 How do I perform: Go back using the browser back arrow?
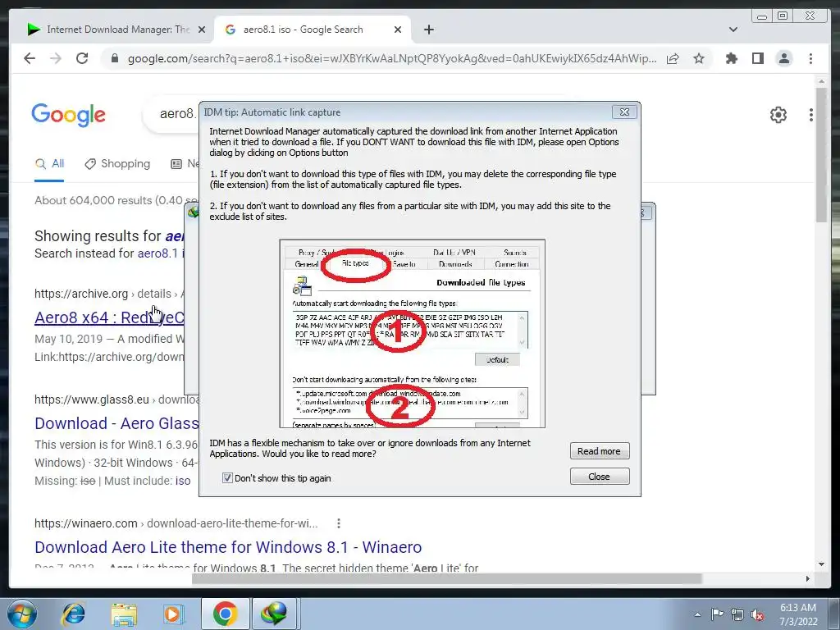click(30, 58)
